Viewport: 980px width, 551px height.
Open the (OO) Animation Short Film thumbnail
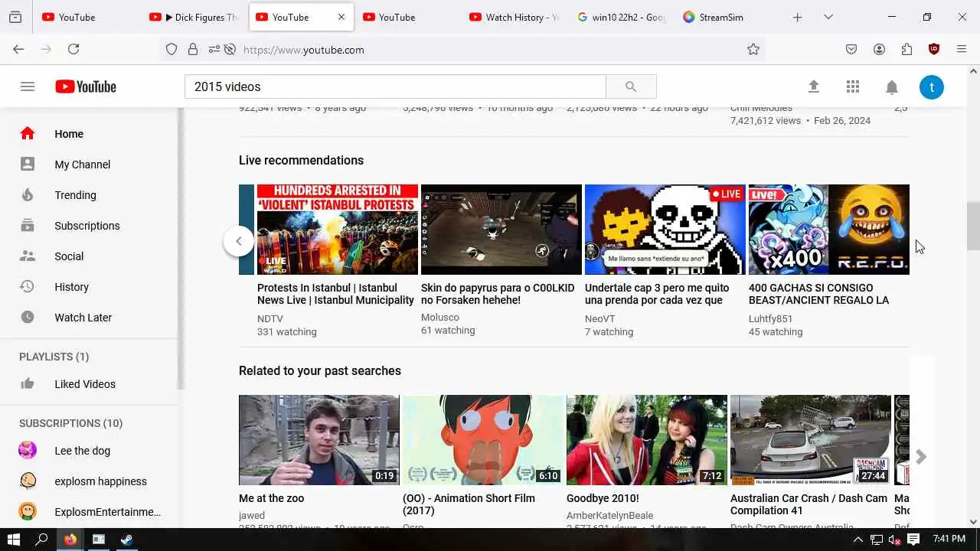click(x=483, y=440)
